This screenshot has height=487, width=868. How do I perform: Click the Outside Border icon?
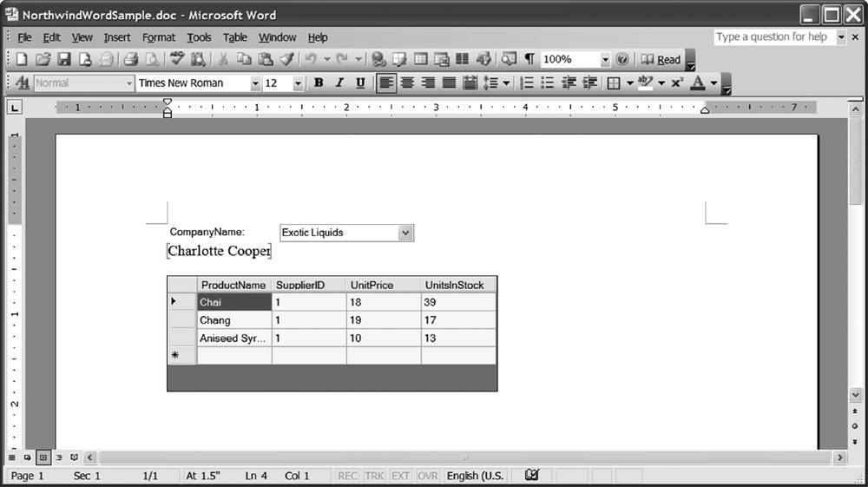(614, 83)
